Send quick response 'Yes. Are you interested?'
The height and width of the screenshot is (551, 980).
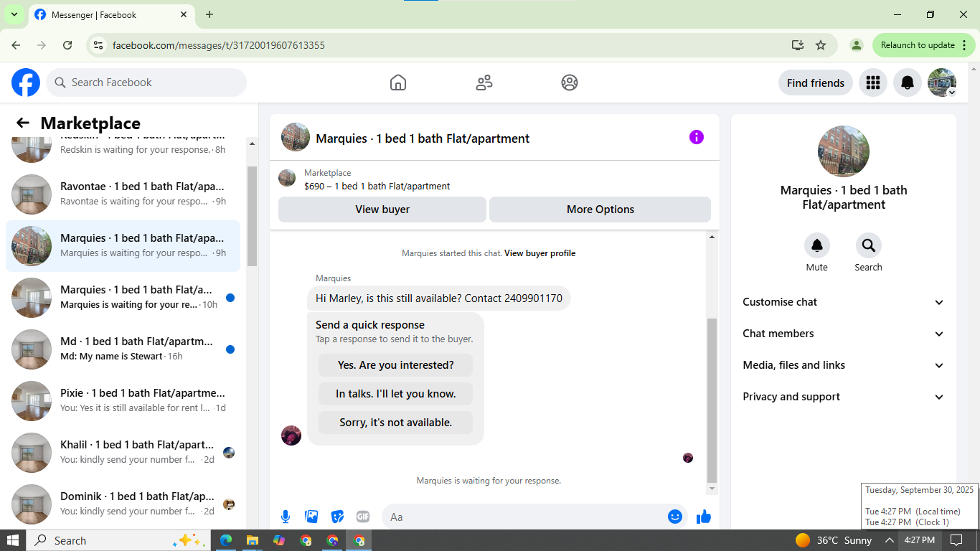(396, 365)
